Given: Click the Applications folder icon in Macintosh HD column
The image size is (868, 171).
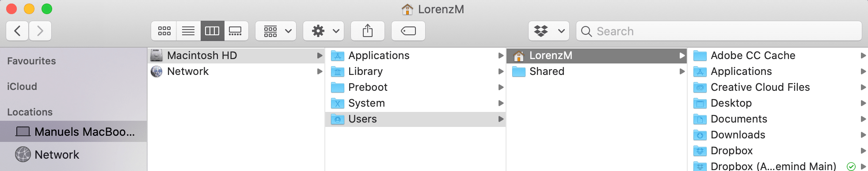Looking at the screenshot, I should pos(338,56).
